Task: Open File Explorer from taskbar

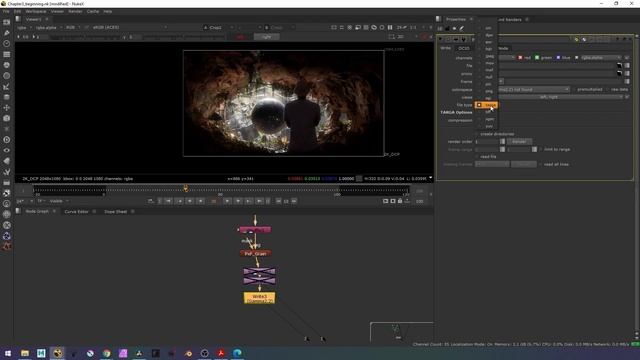Action: point(24,353)
